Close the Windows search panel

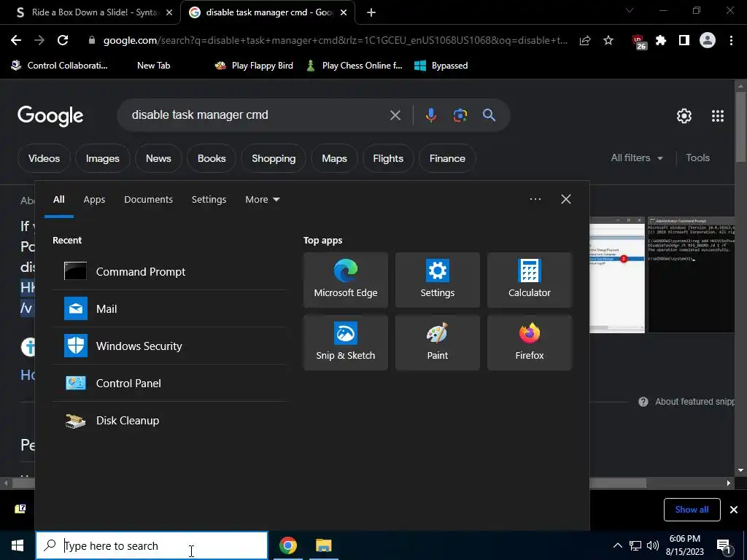566,199
